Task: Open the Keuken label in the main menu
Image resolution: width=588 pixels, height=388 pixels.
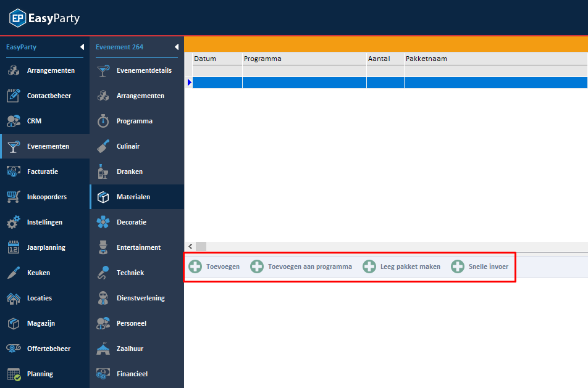Action: click(x=38, y=273)
